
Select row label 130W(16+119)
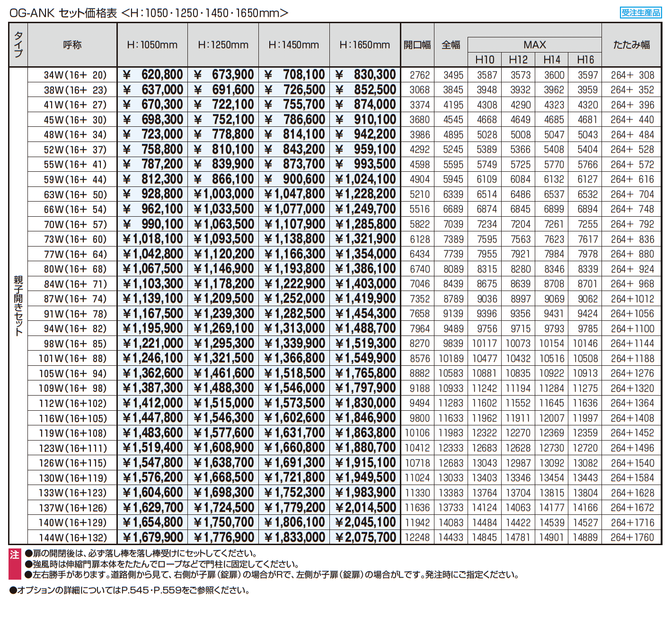(x=73, y=478)
